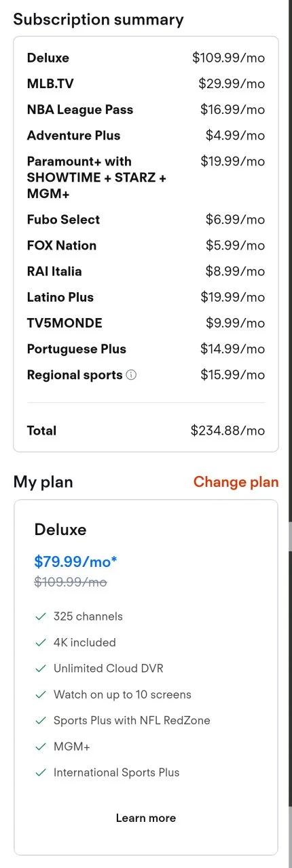The height and width of the screenshot is (868, 292).
Task: Select the NBA League Pass line item
Action: [146, 110]
